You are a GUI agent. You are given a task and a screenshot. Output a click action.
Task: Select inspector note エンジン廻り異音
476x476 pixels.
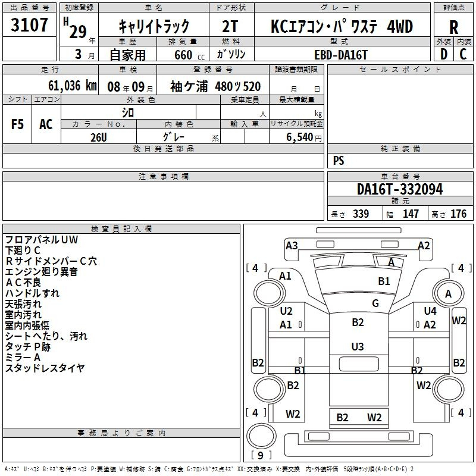[x=41, y=272]
